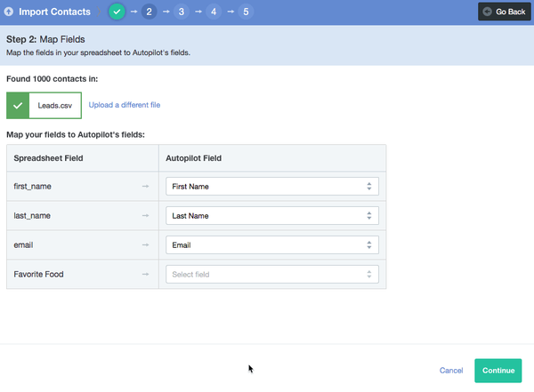Screen dimensions: 534x392
Task: Click the Cancel link
Action: [x=451, y=370]
